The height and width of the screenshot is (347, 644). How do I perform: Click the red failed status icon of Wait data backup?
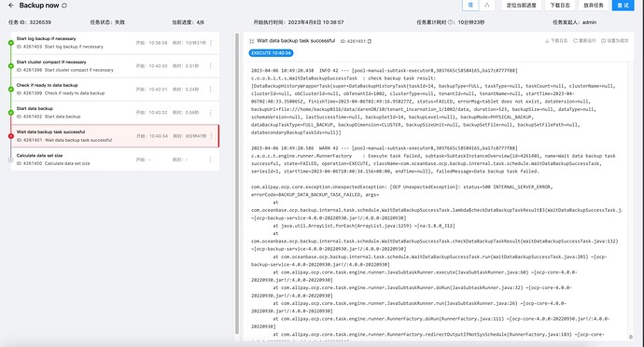[x=10, y=136]
